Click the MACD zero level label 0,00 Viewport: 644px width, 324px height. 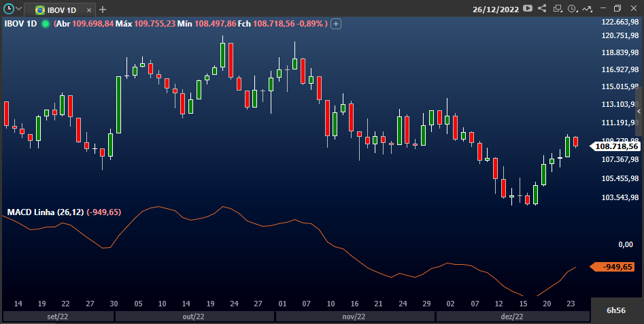pos(626,244)
